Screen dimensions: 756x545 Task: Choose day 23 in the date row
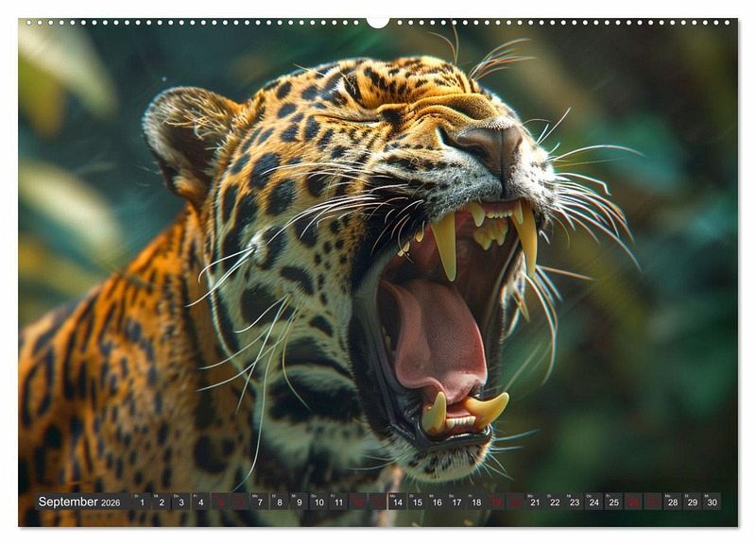[x=575, y=502]
